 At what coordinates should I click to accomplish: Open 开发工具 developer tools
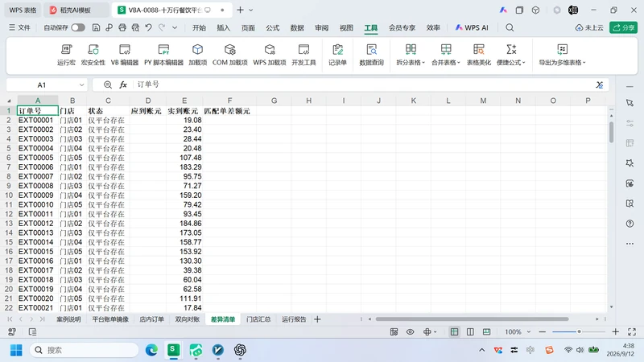[303, 55]
